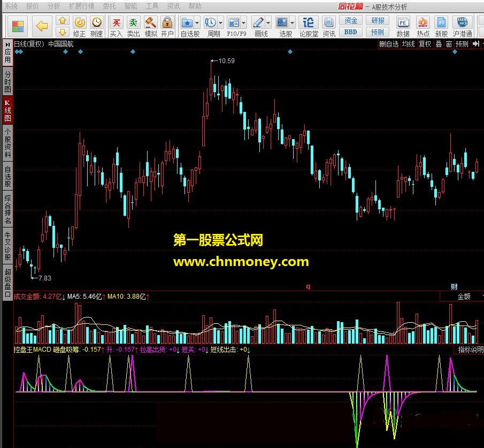This screenshot has width=484, height=448.
Task: Select the 画线 drawing tool icon
Action: (x=258, y=22)
